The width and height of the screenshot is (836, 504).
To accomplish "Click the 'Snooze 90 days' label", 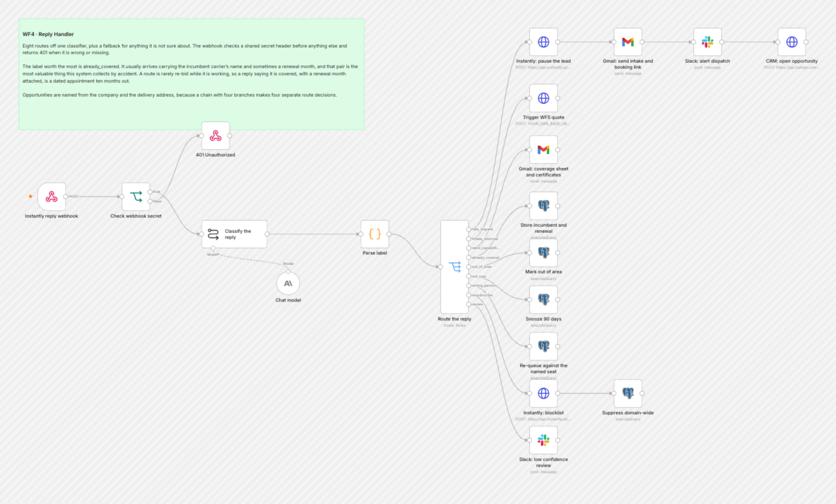I will point(544,319).
